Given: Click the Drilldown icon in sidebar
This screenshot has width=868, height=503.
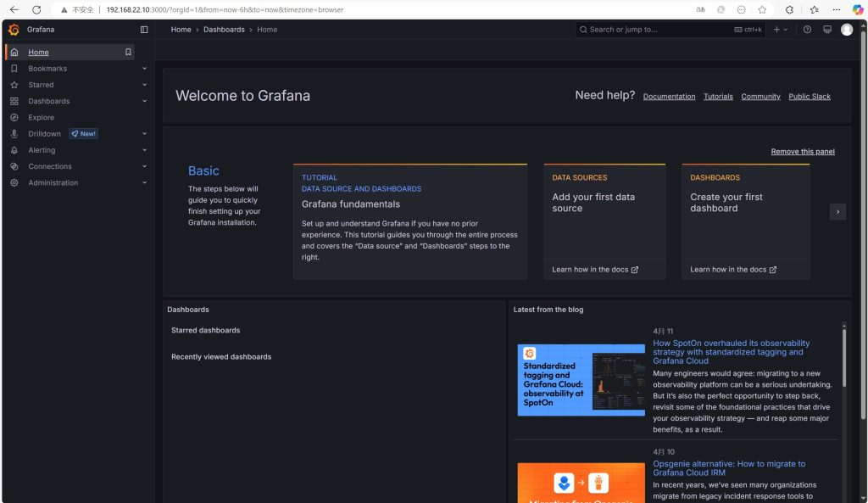Looking at the screenshot, I should point(14,134).
